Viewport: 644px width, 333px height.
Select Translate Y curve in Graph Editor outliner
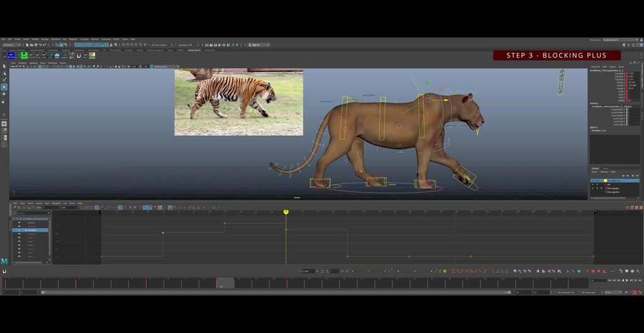click(32, 230)
